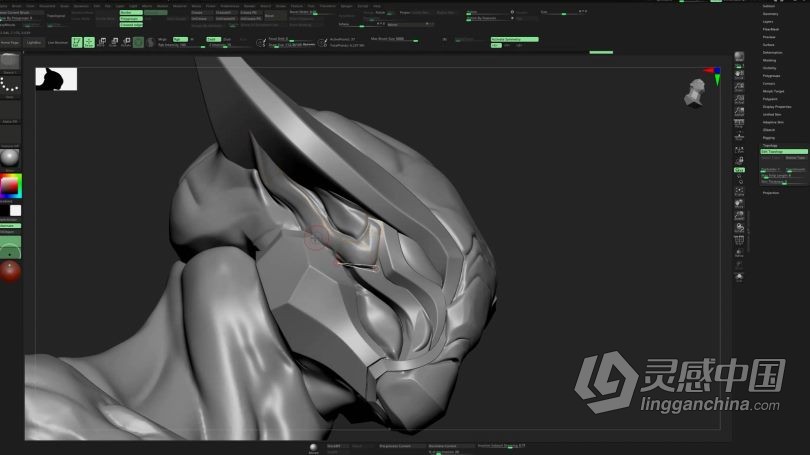Viewport: 810px width, 455px height.
Task: Expand the Subtool subpalette
Action: coord(769,6)
